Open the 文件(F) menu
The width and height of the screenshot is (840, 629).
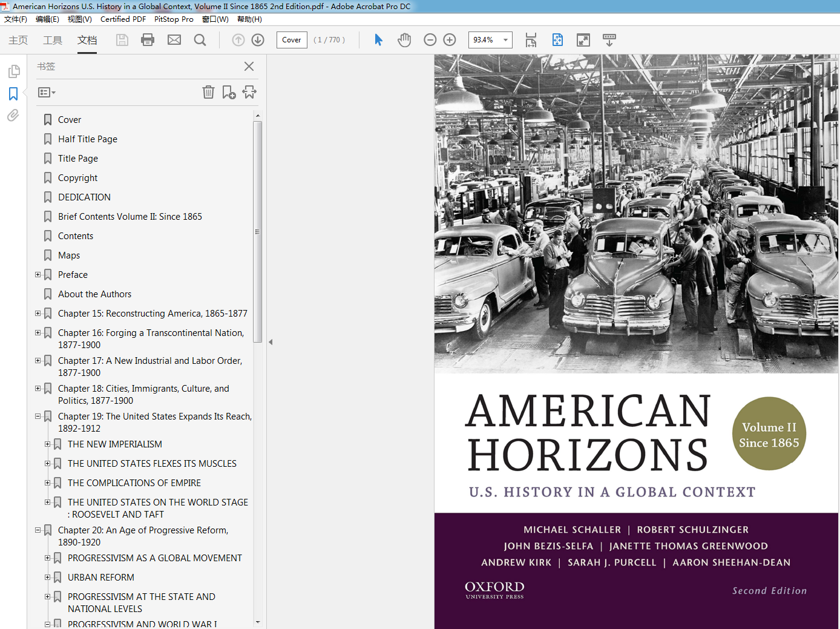pos(16,19)
